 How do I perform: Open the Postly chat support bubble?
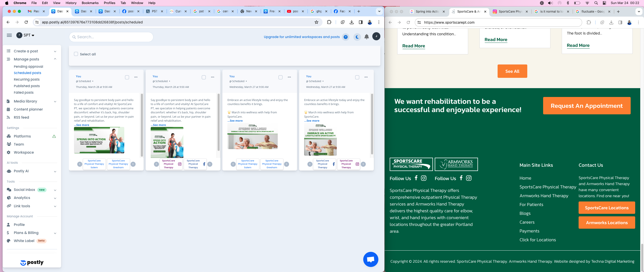(371, 259)
